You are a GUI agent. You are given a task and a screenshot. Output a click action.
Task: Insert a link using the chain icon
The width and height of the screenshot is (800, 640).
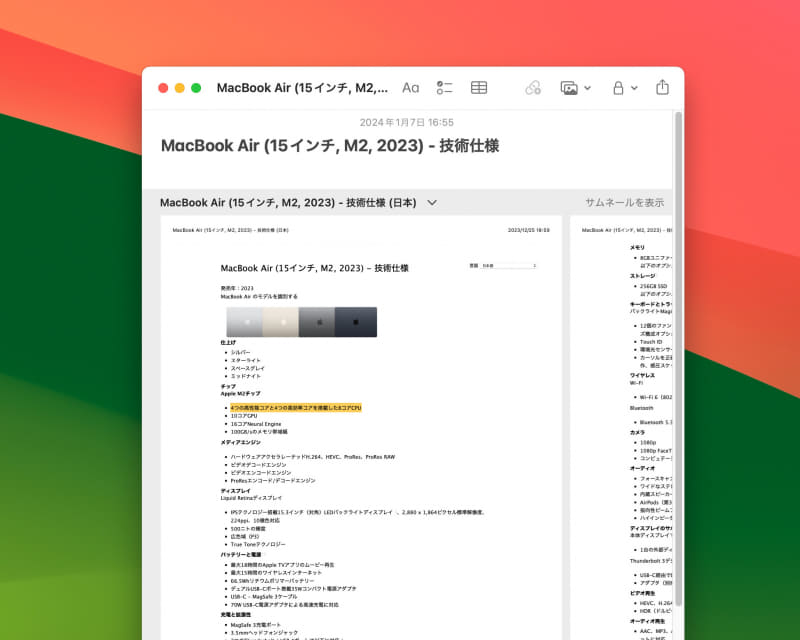[x=533, y=88]
